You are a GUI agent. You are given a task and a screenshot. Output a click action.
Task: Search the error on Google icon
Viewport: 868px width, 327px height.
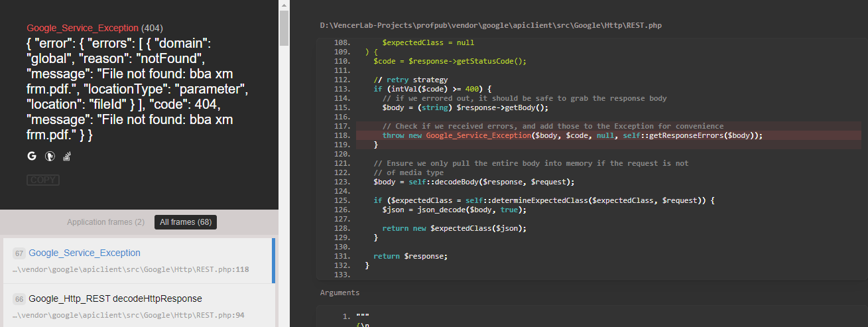tap(31, 157)
